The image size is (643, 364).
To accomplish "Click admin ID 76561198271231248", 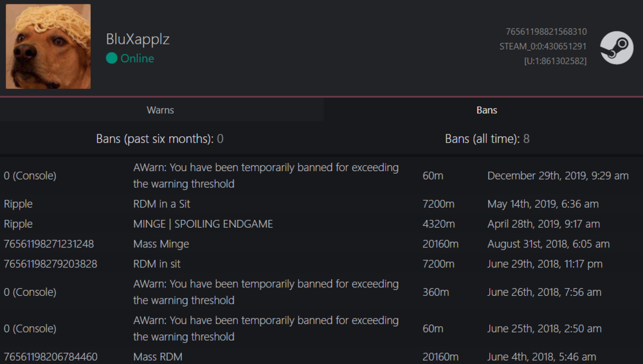I will pyautogui.click(x=49, y=244).
